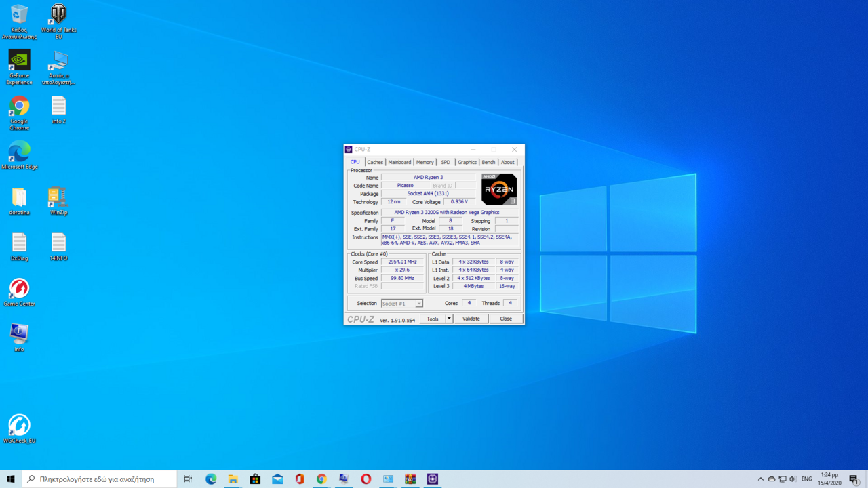Open the Mail app on taskbar
868x488 pixels.
(x=277, y=479)
